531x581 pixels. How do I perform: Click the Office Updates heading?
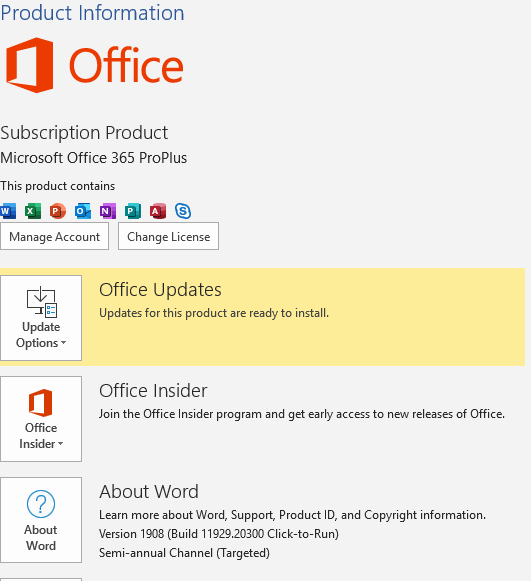click(160, 290)
